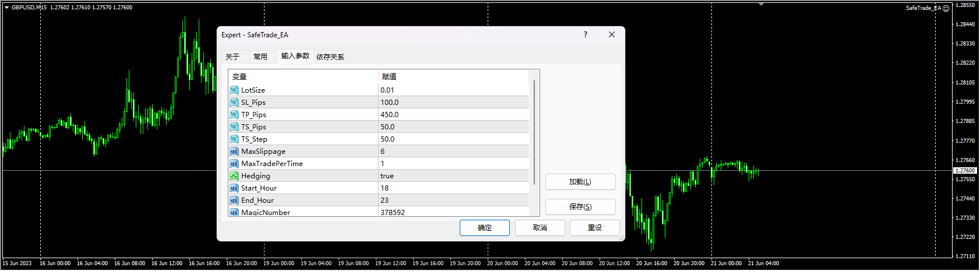
Task: Click the LotSize variable type icon
Action: click(x=234, y=90)
